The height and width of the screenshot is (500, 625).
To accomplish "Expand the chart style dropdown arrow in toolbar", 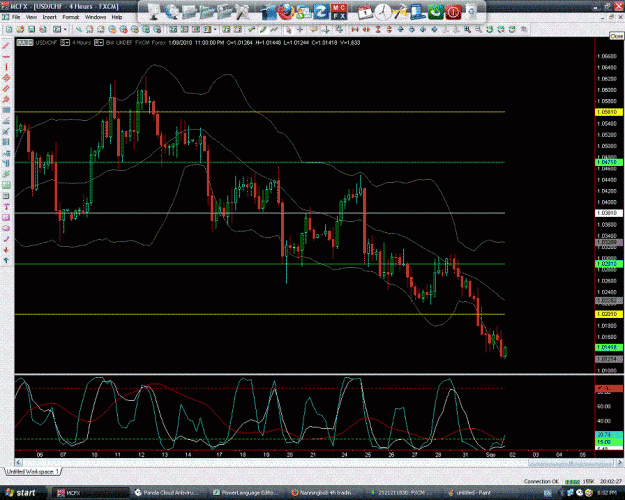I will point(215,30).
